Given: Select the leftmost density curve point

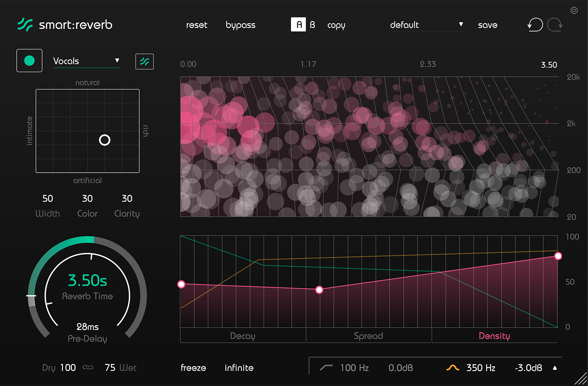Looking at the screenshot, I should pos(181,284).
